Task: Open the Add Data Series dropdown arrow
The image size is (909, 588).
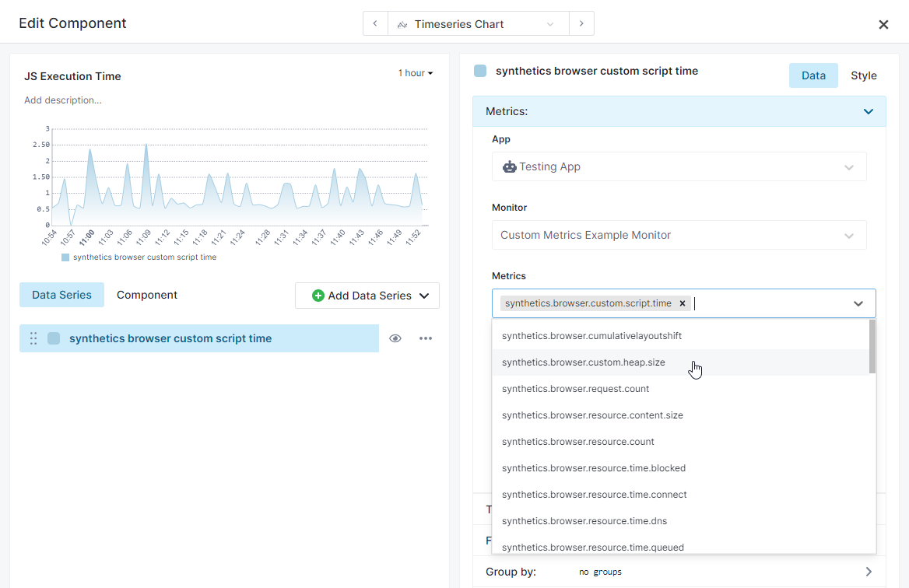Action: [424, 296]
